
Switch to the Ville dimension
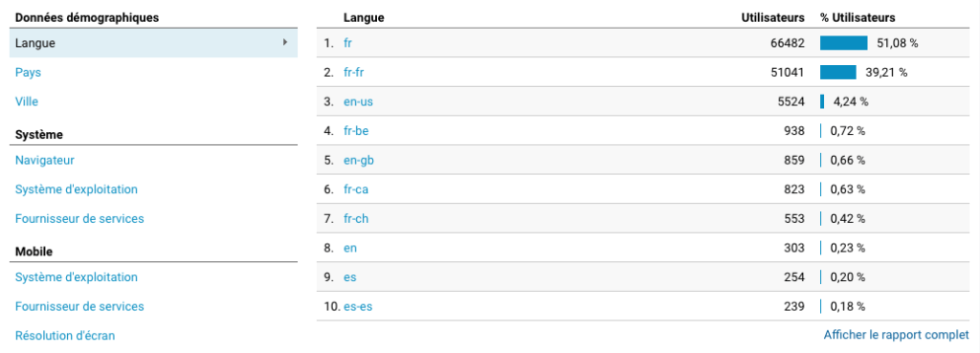27,101
